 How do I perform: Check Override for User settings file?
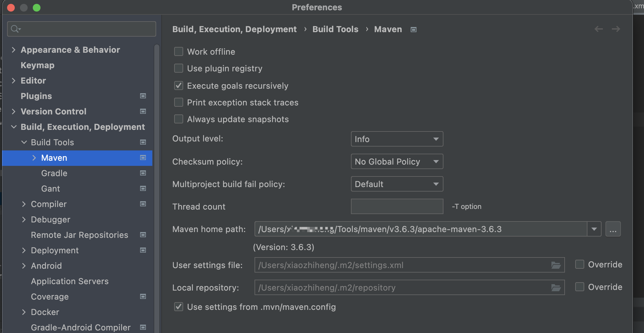tap(579, 264)
